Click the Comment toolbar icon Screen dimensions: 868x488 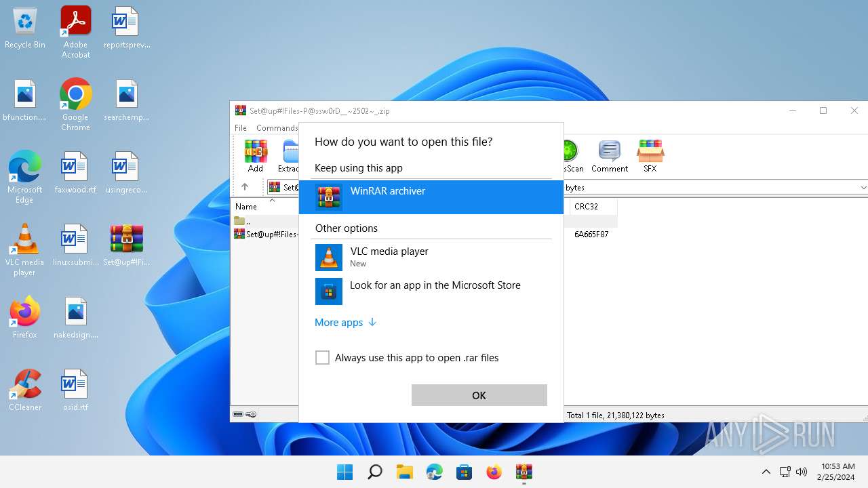click(x=610, y=156)
